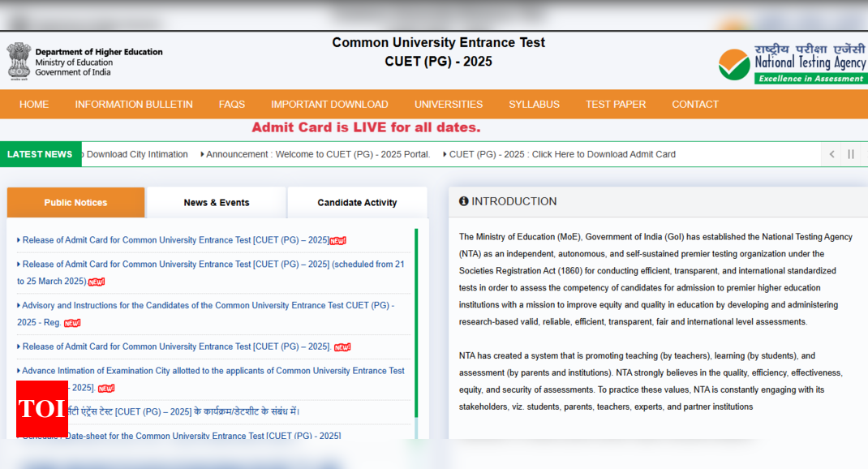This screenshot has width=868, height=469.
Task: Click the info icon beside INTRODUCTION
Action: (x=464, y=201)
